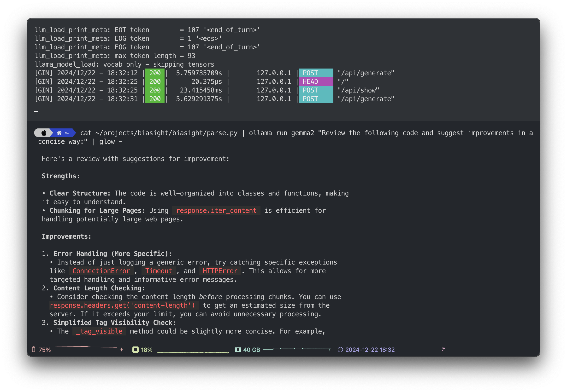Expand the Strengths section heading
Viewport: 567px width, 392px height.
point(60,176)
